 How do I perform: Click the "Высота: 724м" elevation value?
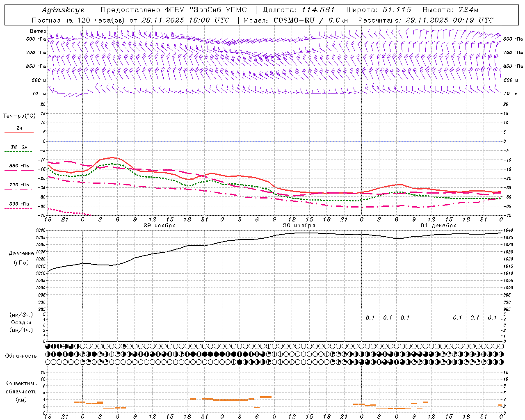pyautogui.click(x=450, y=10)
